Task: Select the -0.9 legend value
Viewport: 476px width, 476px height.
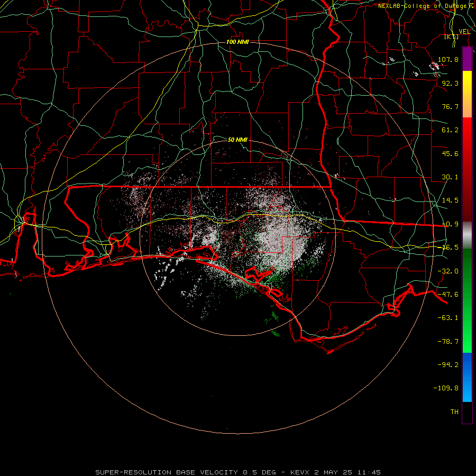Action: [x=450, y=224]
